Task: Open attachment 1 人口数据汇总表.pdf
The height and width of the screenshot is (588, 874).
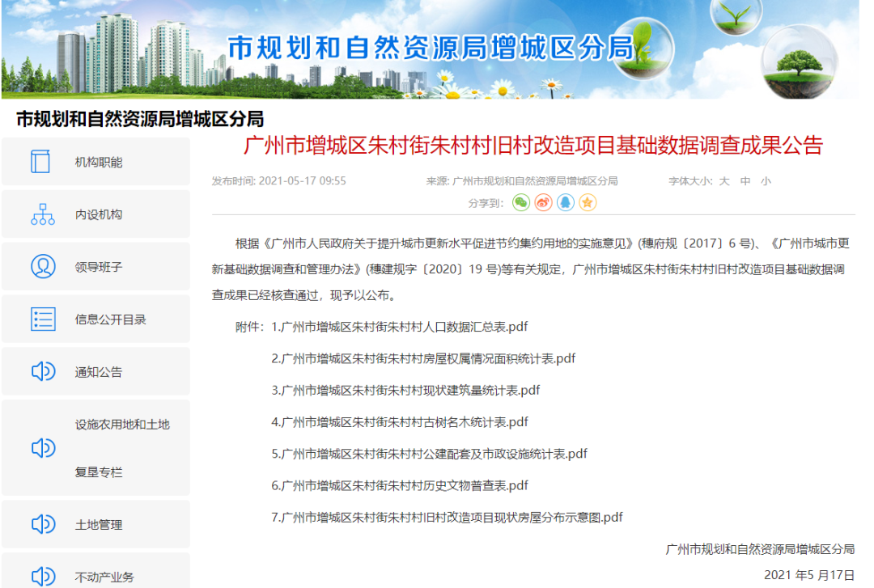Action: pos(399,327)
